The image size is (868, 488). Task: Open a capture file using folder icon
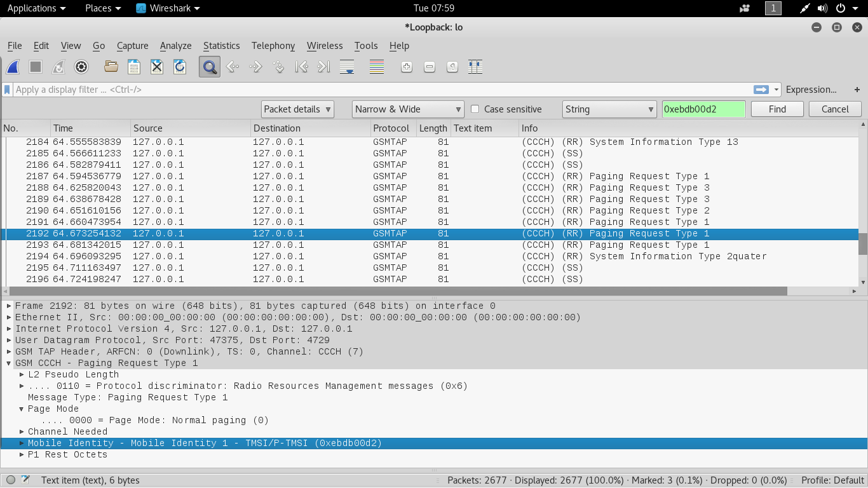(x=111, y=67)
